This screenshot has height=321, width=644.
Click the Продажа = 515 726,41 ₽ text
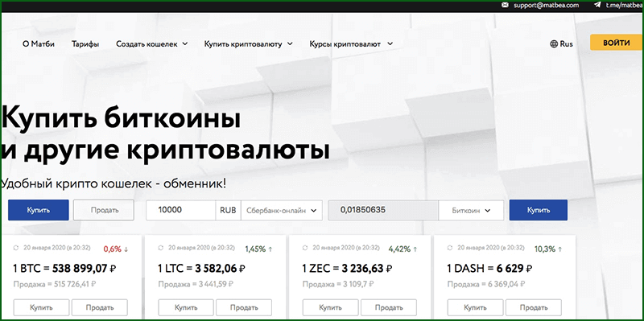tap(55, 284)
